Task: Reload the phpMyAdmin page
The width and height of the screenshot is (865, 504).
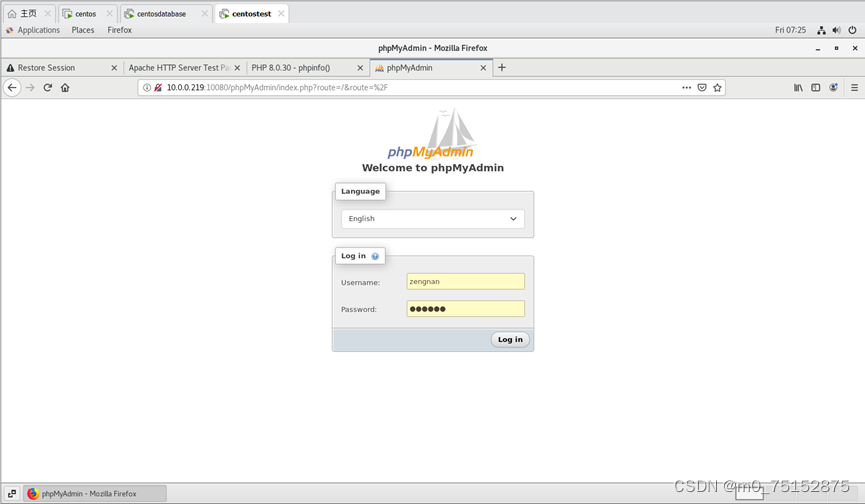Action: (x=47, y=88)
